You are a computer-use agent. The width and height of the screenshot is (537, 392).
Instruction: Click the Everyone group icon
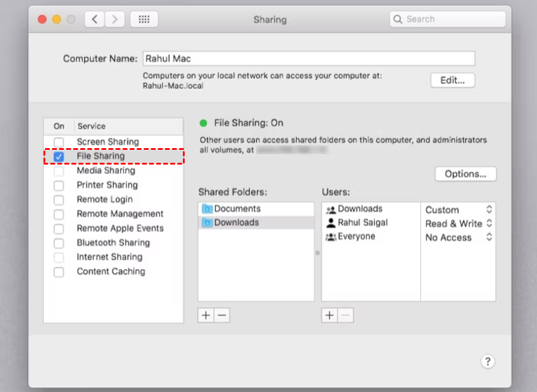[331, 236]
